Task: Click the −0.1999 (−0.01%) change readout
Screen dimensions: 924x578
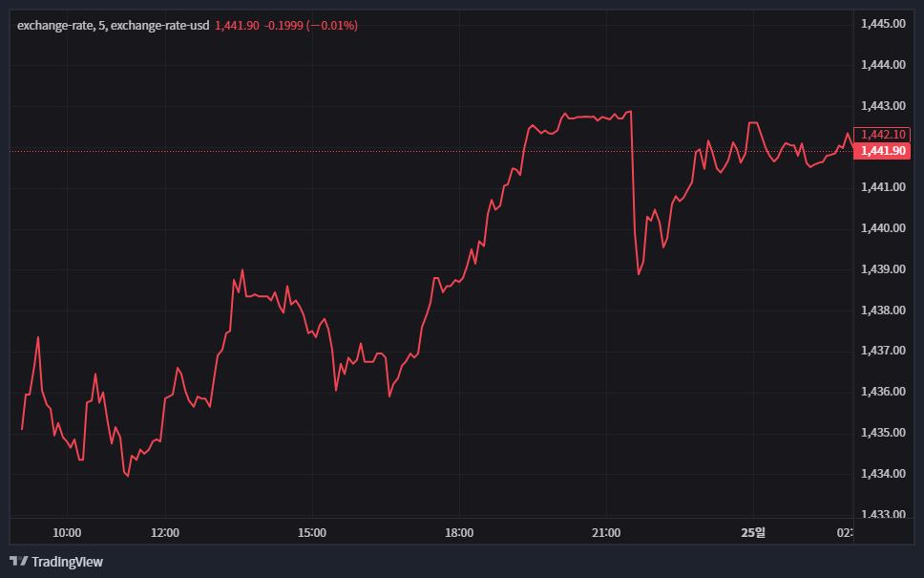Action: [x=310, y=26]
